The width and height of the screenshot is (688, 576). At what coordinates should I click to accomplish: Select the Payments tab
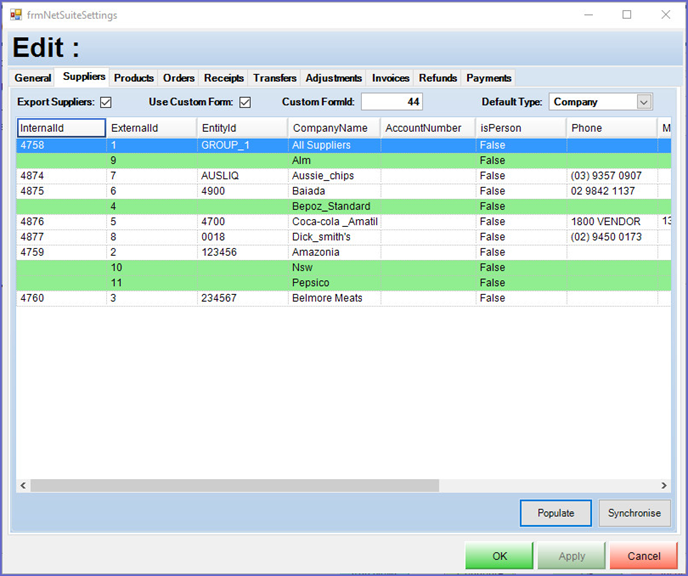click(488, 78)
